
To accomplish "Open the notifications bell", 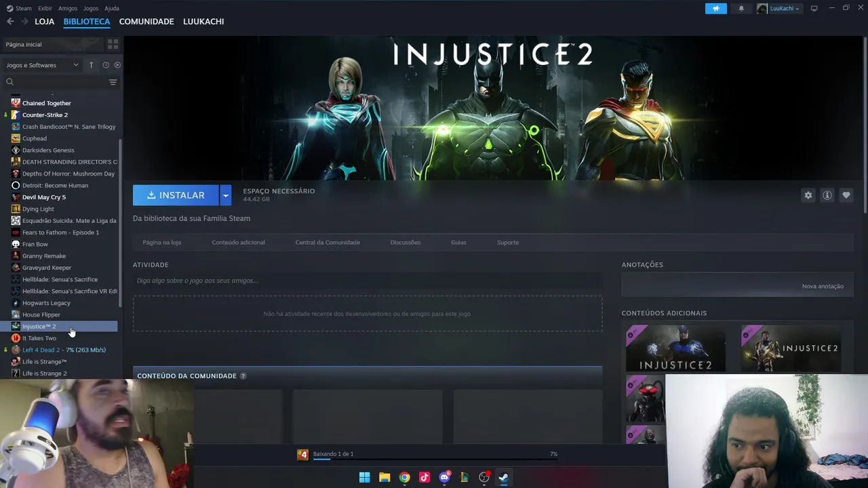I will (x=741, y=8).
